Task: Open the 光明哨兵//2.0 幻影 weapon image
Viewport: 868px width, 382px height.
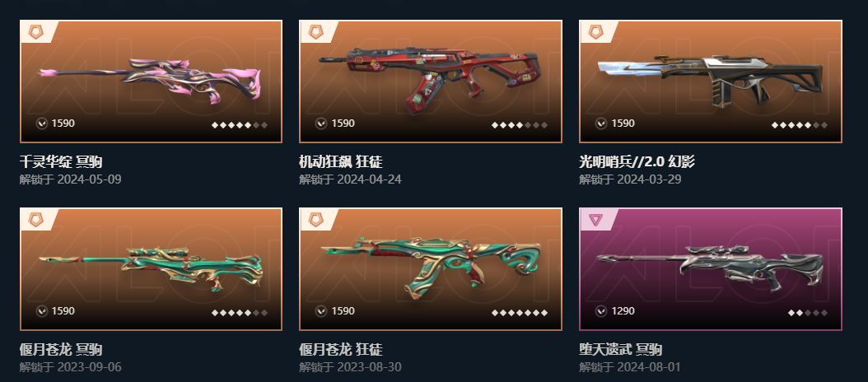Action: tap(711, 79)
